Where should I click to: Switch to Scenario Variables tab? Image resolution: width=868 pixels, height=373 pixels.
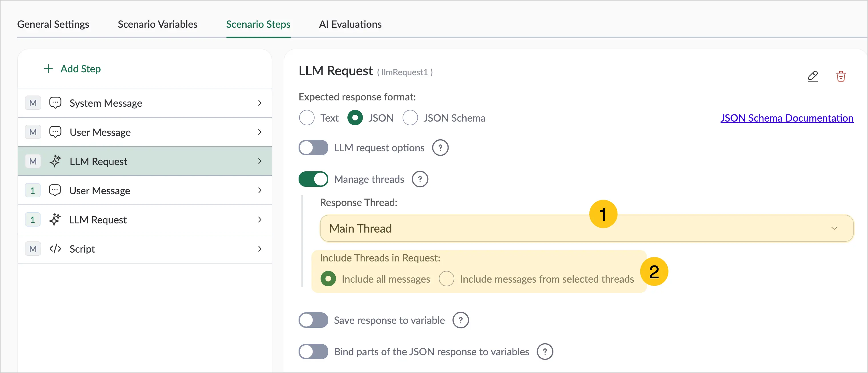coord(157,24)
